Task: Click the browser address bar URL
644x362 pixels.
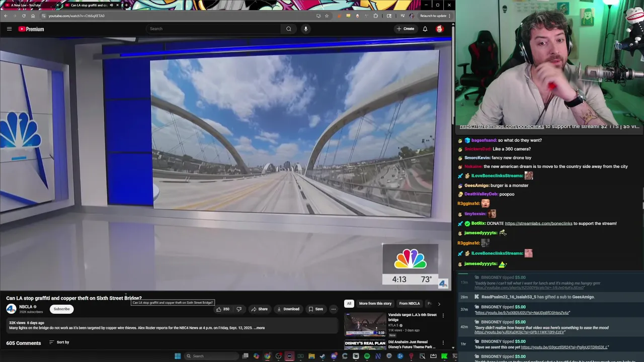Action: [76, 16]
